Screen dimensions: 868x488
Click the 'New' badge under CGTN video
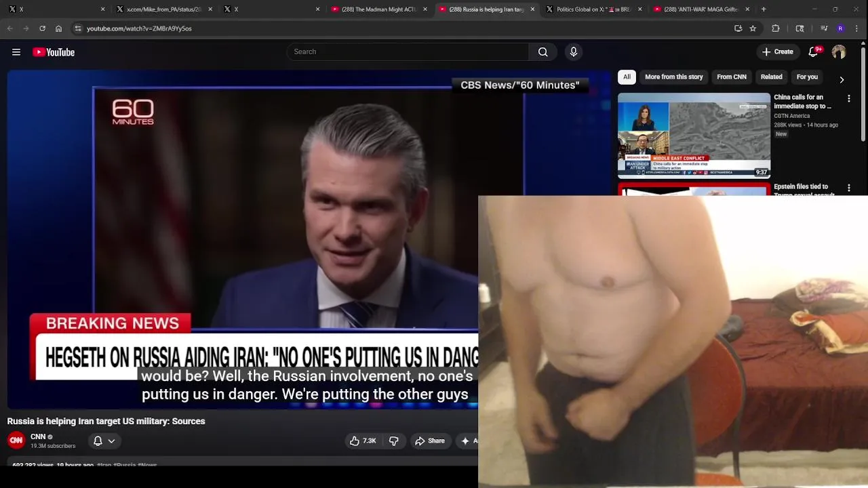[x=781, y=134]
